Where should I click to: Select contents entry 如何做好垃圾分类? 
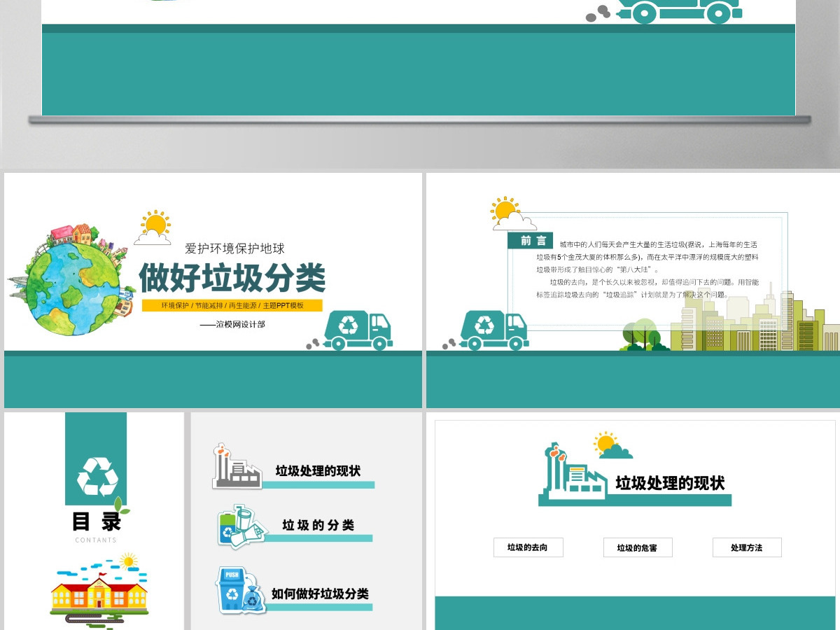320,594
